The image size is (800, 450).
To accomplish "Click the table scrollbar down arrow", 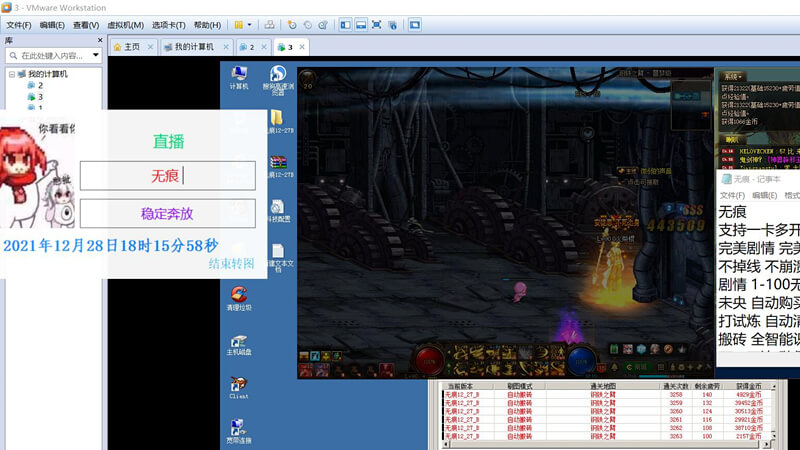I will click(x=774, y=436).
